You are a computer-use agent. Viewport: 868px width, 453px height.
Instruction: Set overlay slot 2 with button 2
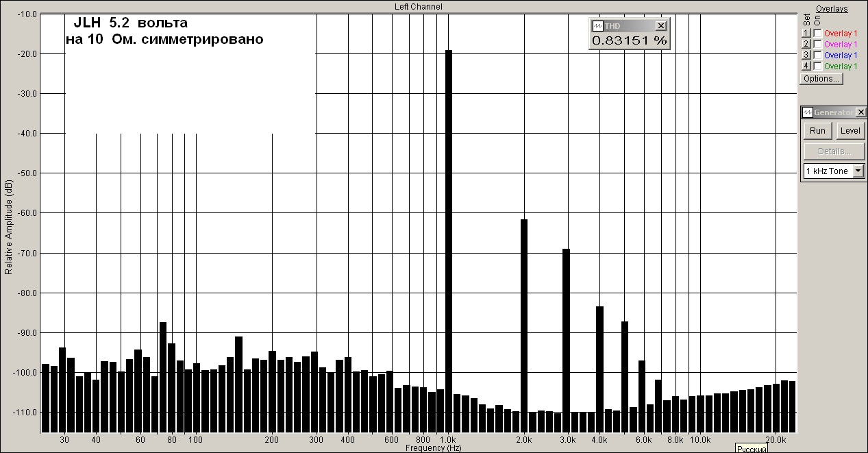click(806, 45)
